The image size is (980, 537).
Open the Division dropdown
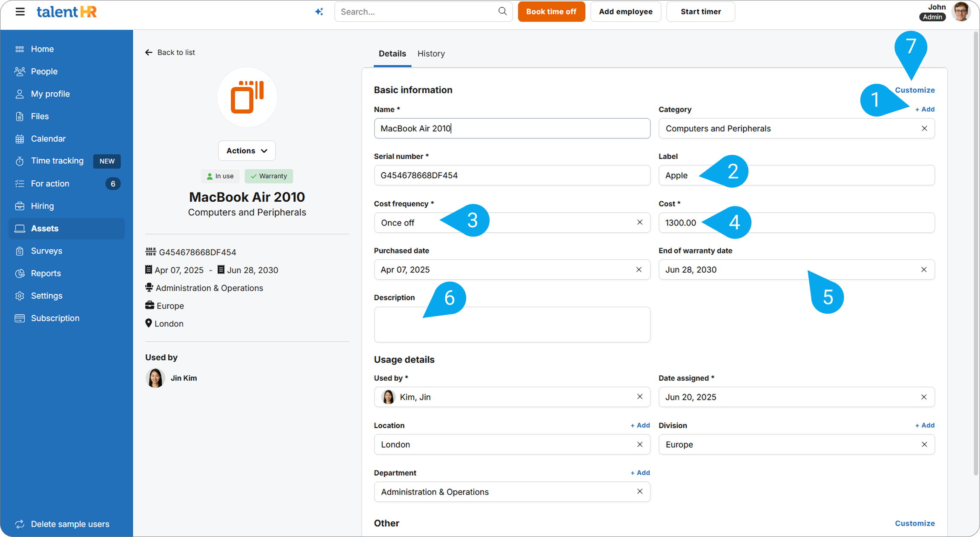[797, 445]
